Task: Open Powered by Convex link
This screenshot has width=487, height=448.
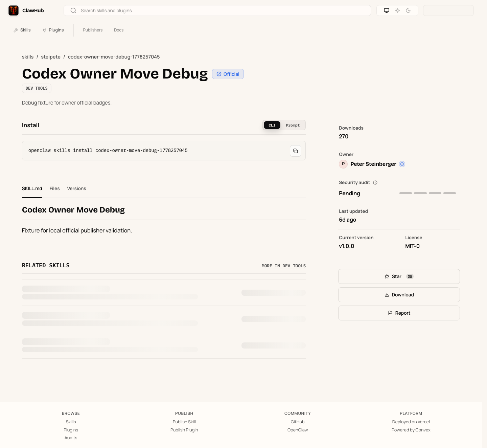Action: point(411,430)
